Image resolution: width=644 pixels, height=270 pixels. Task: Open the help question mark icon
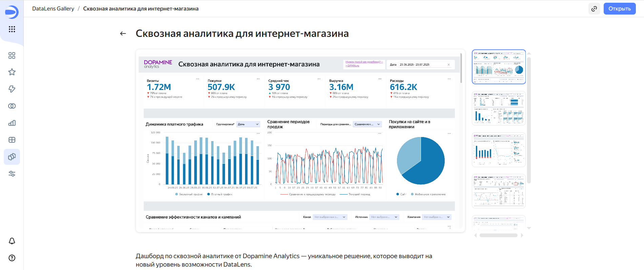click(12, 258)
